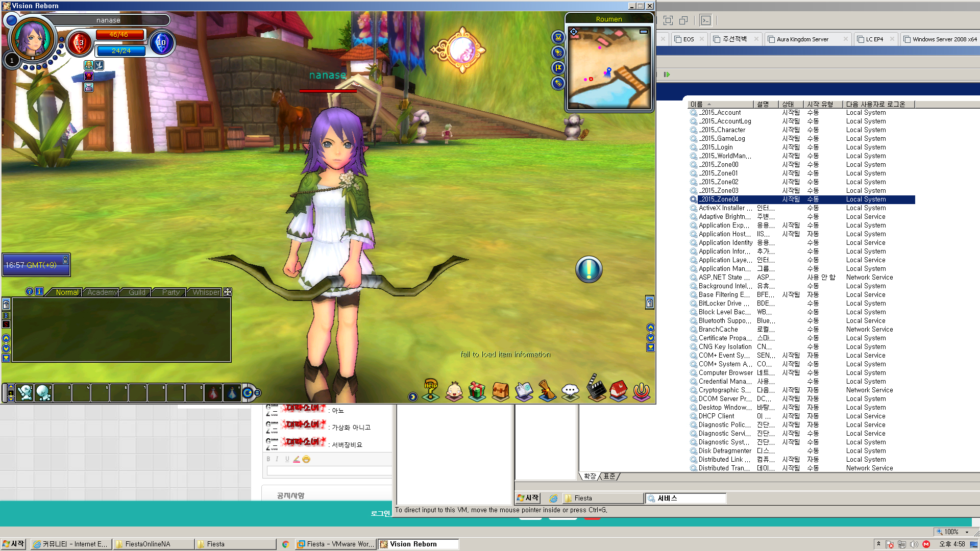Switch to the Whisper chat tab
Image resolution: width=980 pixels, height=551 pixels.
(206, 292)
